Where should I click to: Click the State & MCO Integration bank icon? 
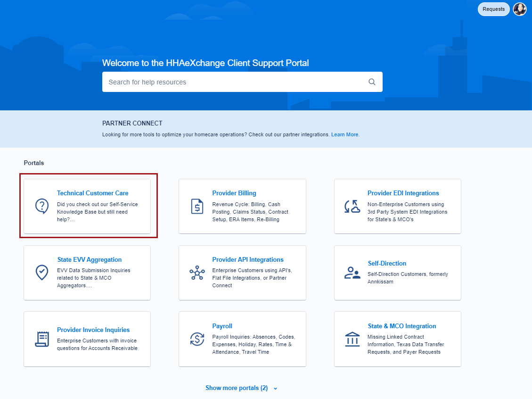pos(352,339)
